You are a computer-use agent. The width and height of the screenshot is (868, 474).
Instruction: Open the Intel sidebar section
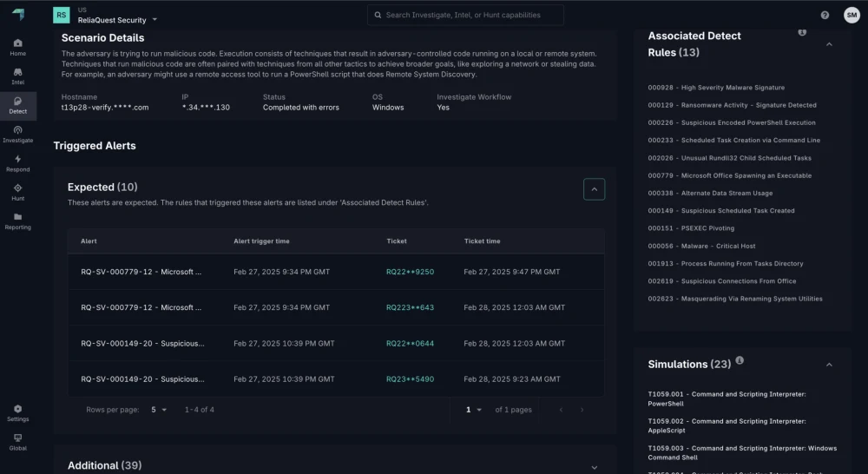click(17, 76)
